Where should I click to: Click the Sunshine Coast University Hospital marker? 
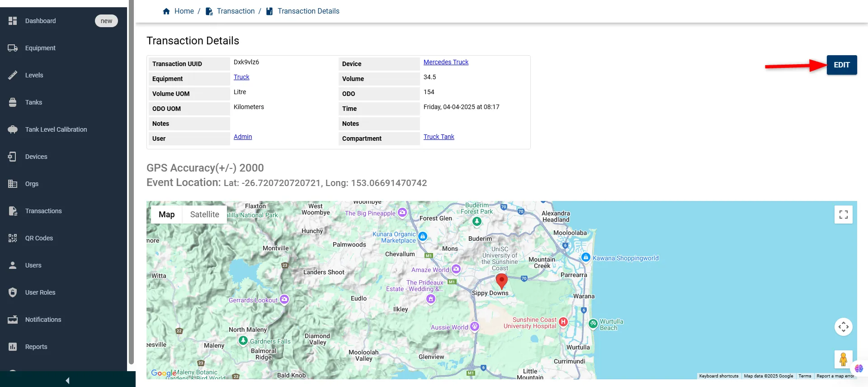(563, 322)
